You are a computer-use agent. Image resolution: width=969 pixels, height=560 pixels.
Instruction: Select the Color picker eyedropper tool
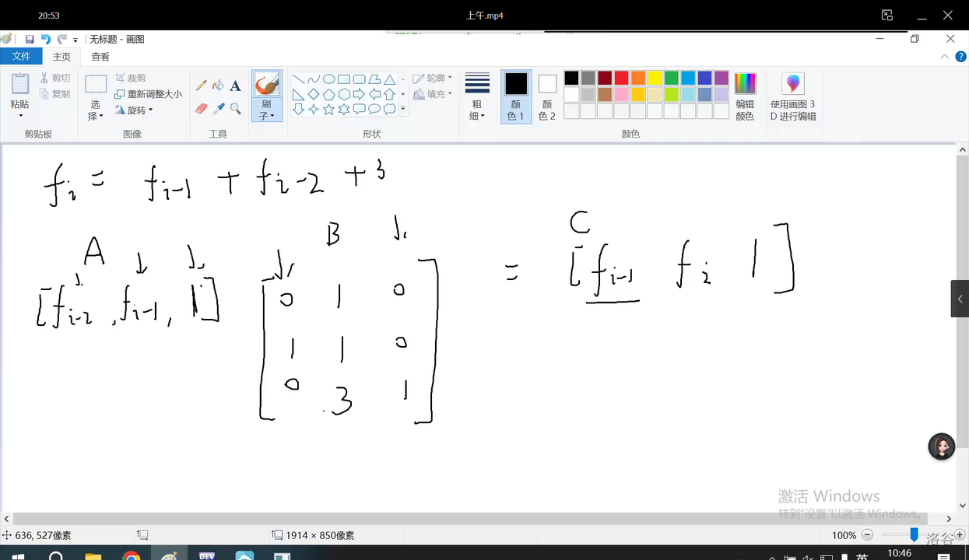[219, 109]
